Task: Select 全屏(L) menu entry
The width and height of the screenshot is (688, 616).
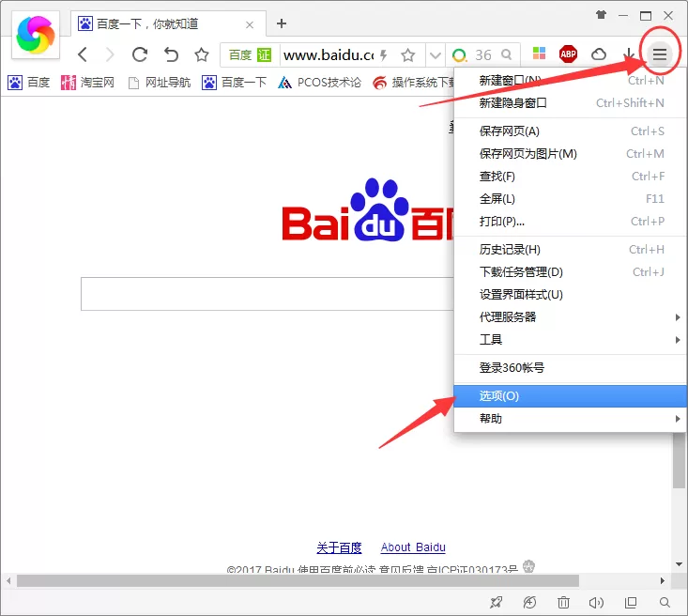Action: [x=571, y=198]
